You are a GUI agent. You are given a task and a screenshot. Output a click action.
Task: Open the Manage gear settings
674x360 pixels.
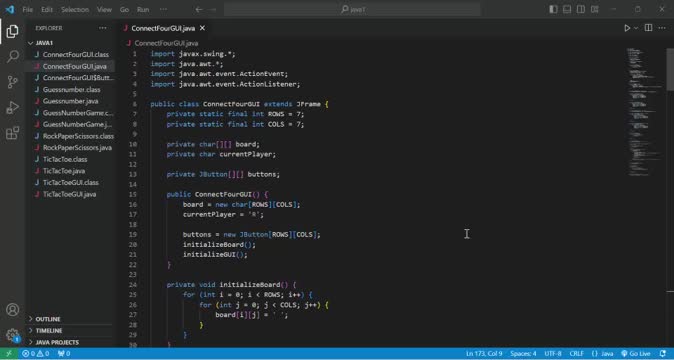click(12, 335)
